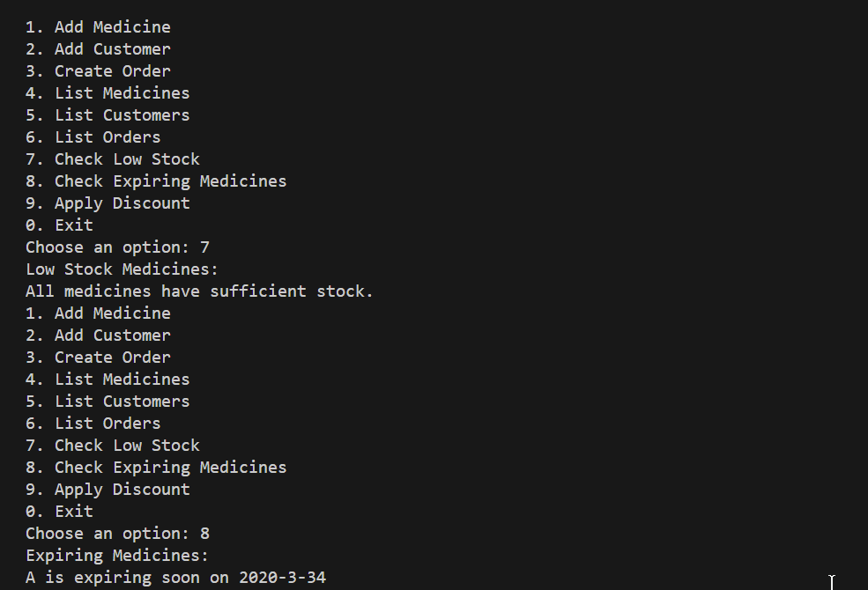Click the second "1. Add Medicine" menu line
Viewport: 868px width, 590px height.
click(x=98, y=313)
